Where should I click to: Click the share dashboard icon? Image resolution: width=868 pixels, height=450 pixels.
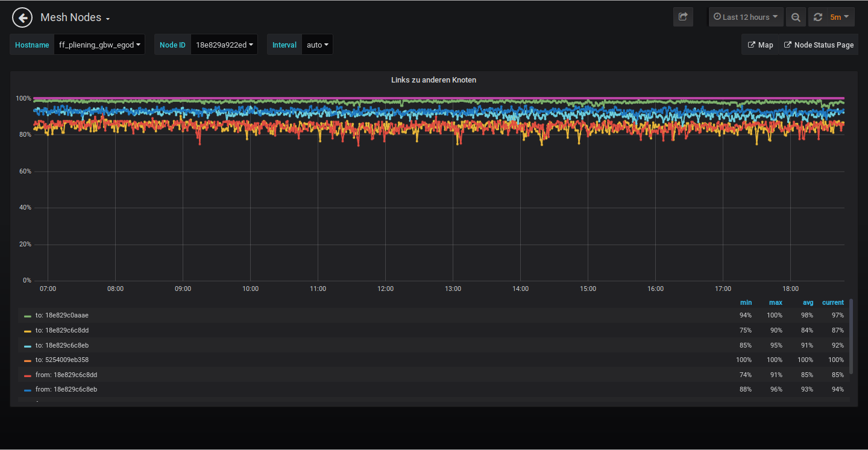683,17
